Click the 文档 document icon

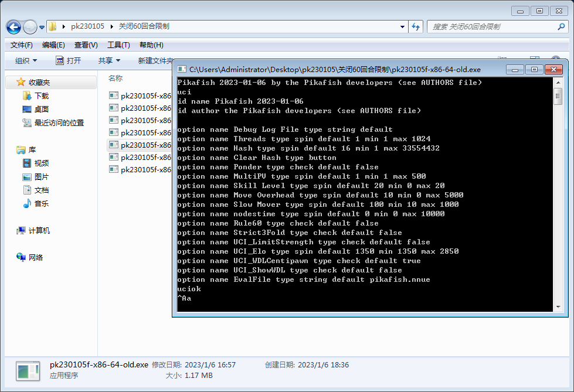tap(27, 190)
